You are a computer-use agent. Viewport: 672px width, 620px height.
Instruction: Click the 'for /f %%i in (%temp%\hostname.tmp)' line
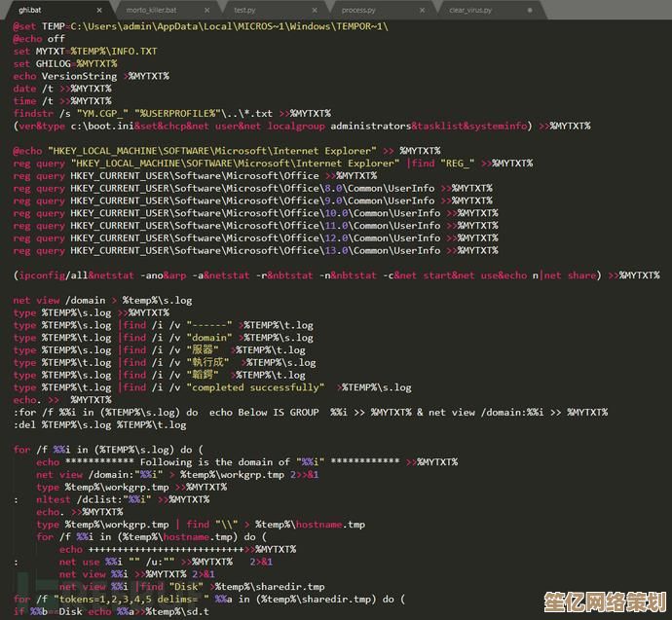pos(152,536)
